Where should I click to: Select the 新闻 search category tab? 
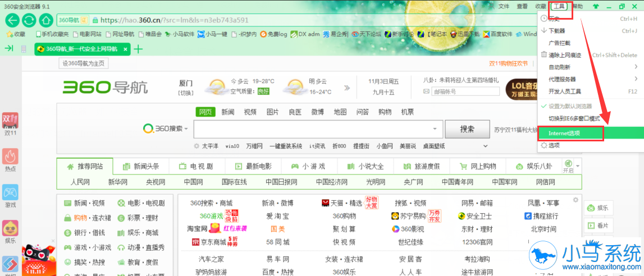click(x=227, y=112)
